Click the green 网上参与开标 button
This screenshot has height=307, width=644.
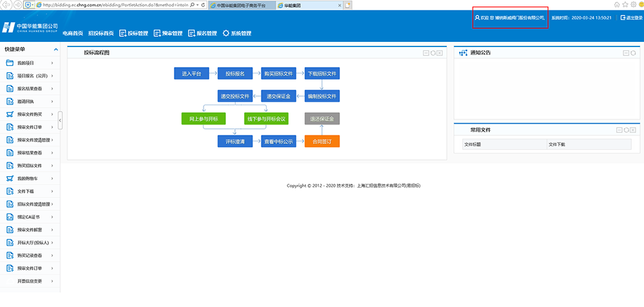(204, 119)
